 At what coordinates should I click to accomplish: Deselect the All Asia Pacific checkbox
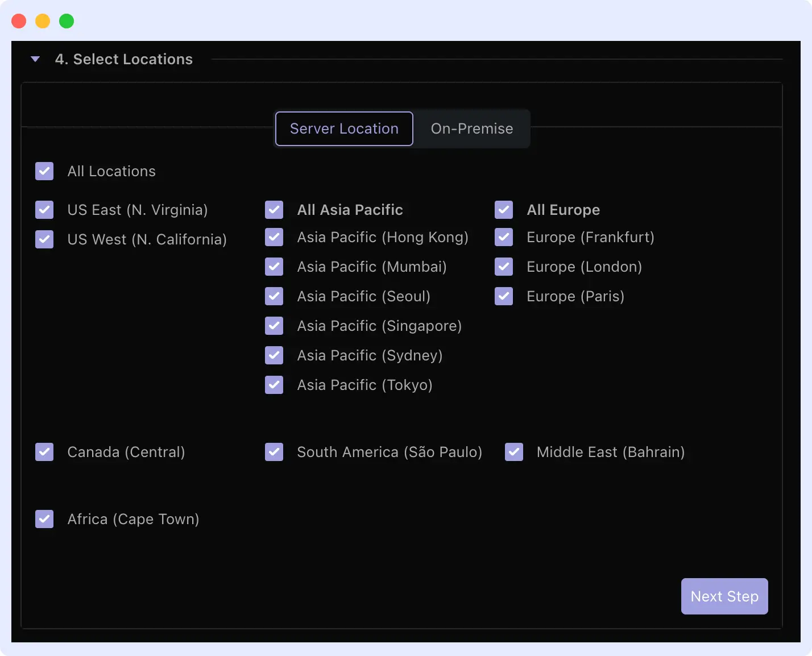point(274,210)
